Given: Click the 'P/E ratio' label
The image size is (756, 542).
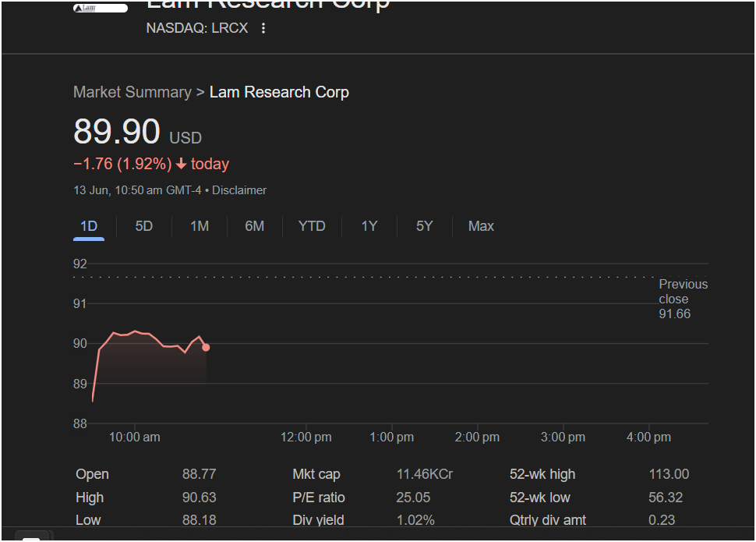Looking at the screenshot, I should (319, 497).
